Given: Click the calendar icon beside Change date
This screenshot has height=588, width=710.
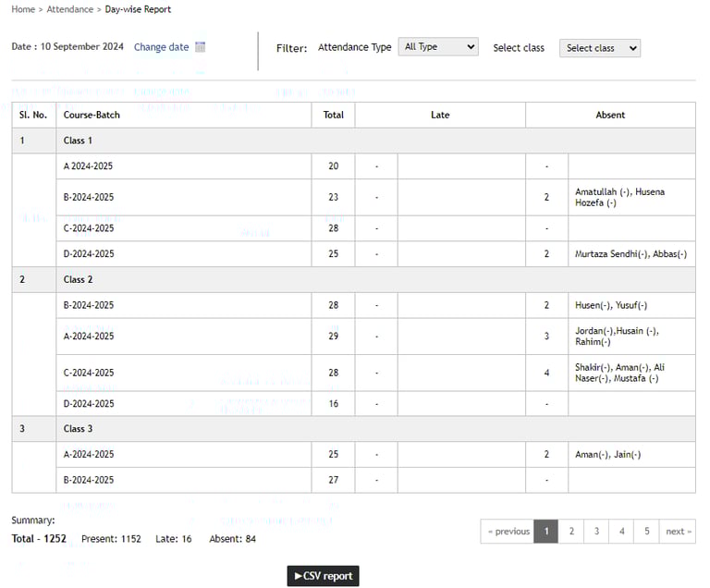Looking at the screenshot, I should (x=201, y=47).
